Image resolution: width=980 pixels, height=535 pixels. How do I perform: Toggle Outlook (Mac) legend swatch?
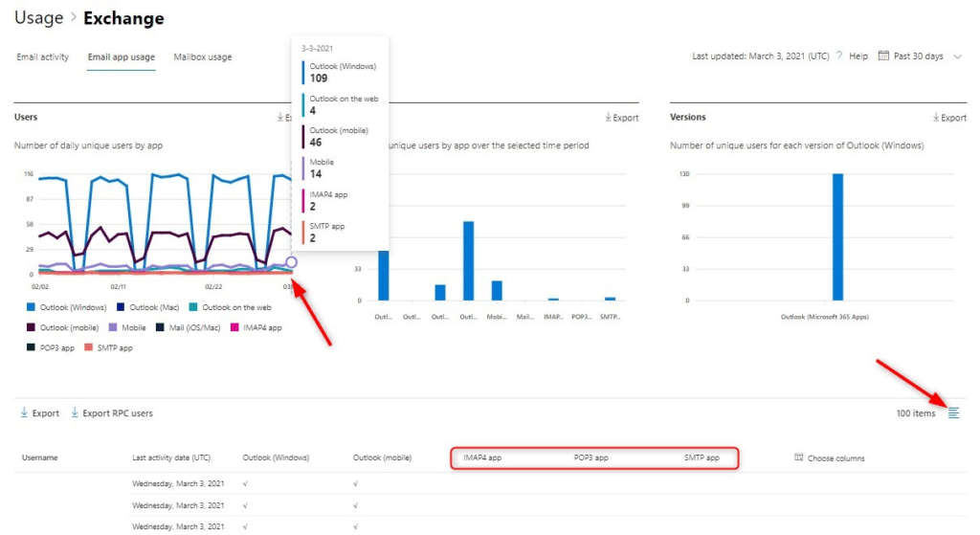point(121,307)
